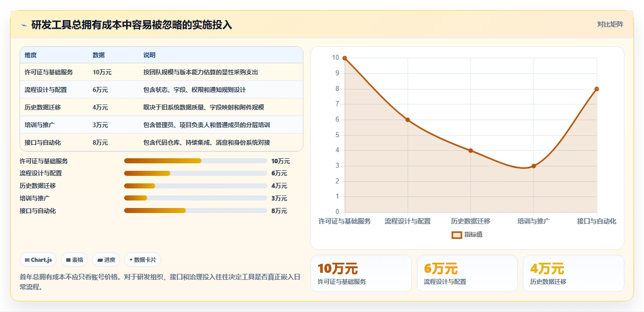The width and height of the screenshot is (644, 312).
Task: Select the Chart.js tag chip
Action: tap(38, 260)
